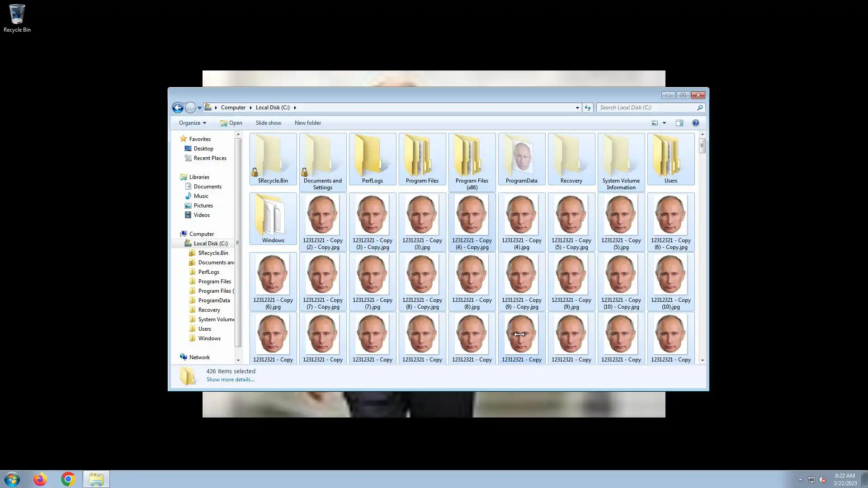Click Slide show in the toolbar
Image resolution: width=868 pixels, height=488 pixels.
click(x=268, y=123)
